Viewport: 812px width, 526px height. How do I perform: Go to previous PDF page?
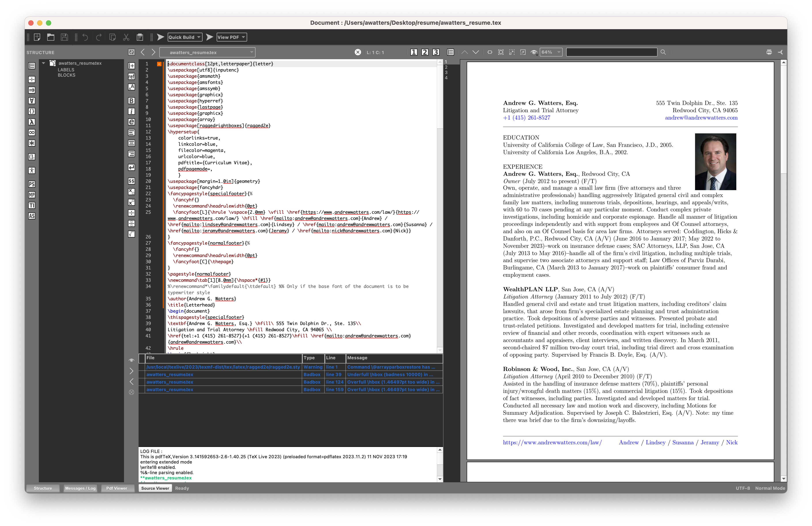coord(465,52)
